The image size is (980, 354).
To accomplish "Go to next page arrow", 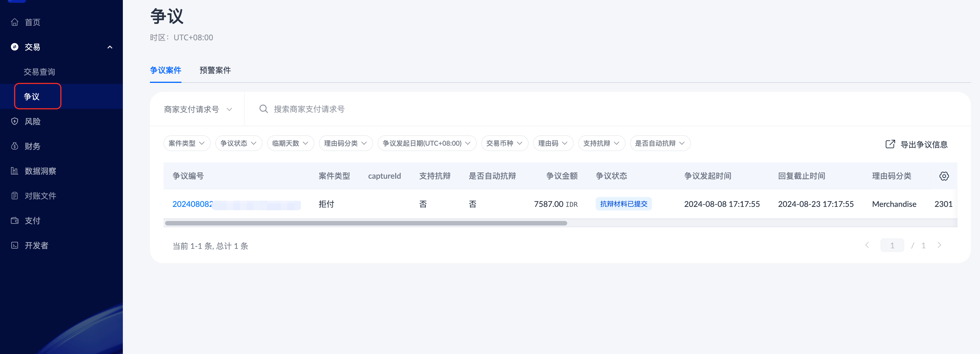I will click(x=939, y=245).
